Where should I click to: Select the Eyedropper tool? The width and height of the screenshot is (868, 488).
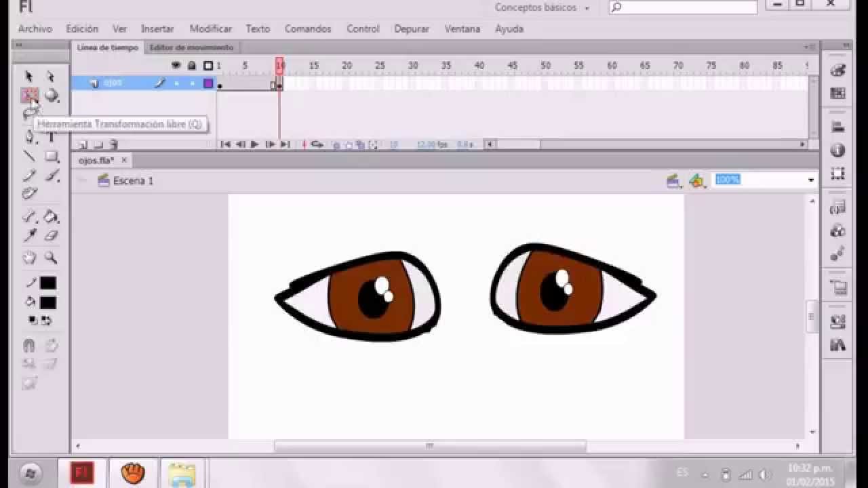click(x=28, y=235)
